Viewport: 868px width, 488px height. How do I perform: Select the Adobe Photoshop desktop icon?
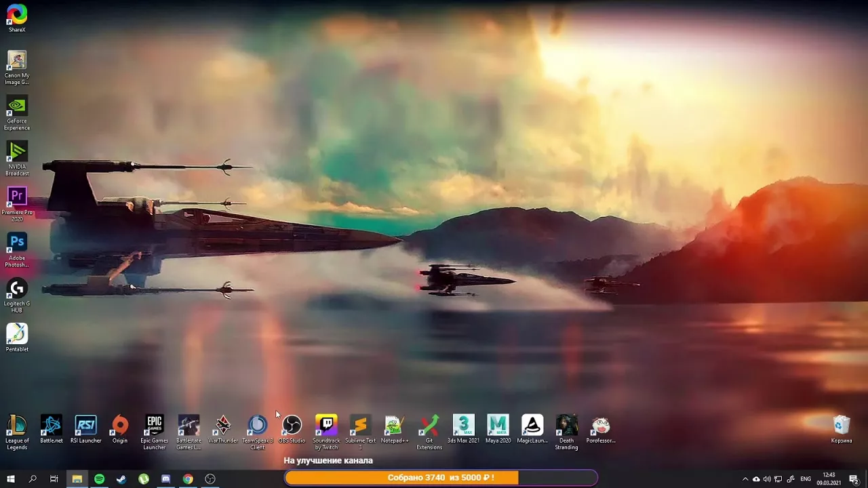click(x=17, y=243)
